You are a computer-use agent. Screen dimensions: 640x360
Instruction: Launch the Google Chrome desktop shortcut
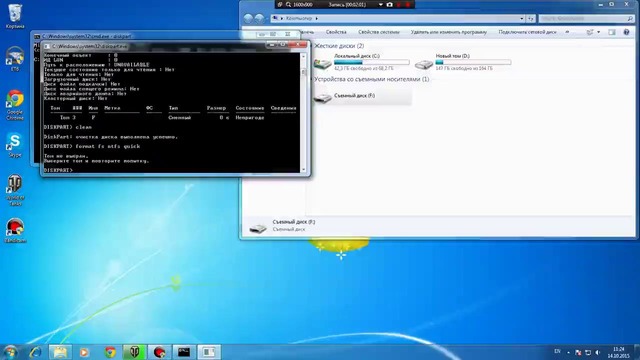pyautogui.click(x=15, y=105)
